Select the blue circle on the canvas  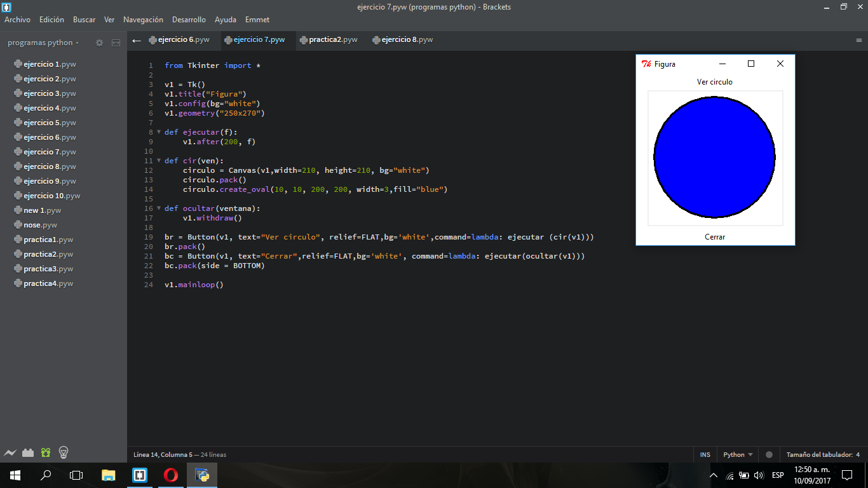point(714,158)
